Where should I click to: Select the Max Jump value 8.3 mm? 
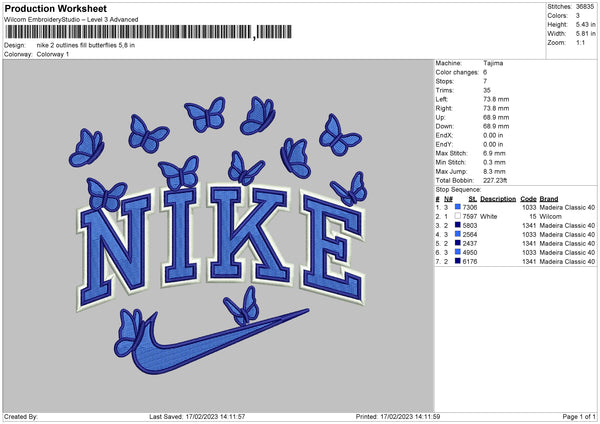pyautogui.click(x=494, y=171)
